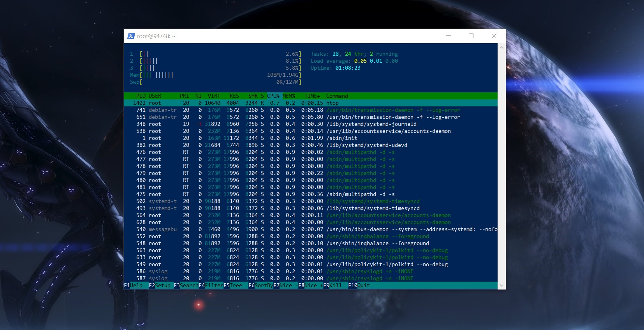Sort by TIME+ column header
Viewport: 644px width, 330px height.
coord(312,96)
